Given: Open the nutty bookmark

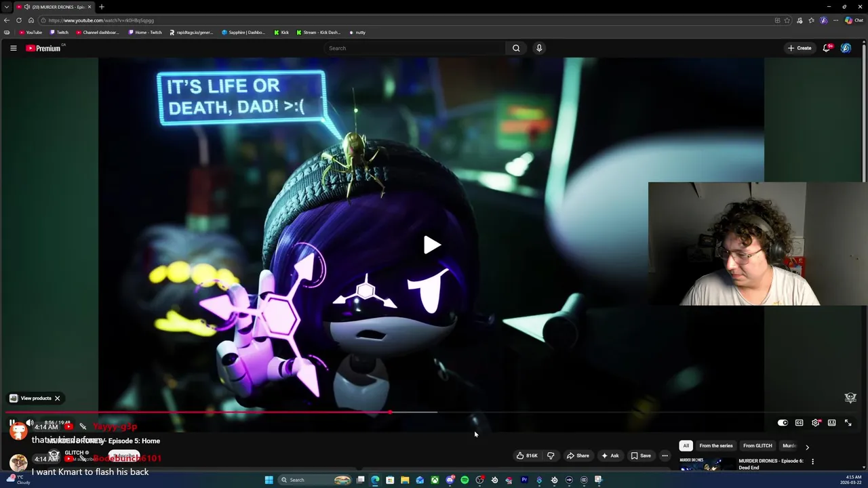Looking at the screenshot, I should [357, 33].
